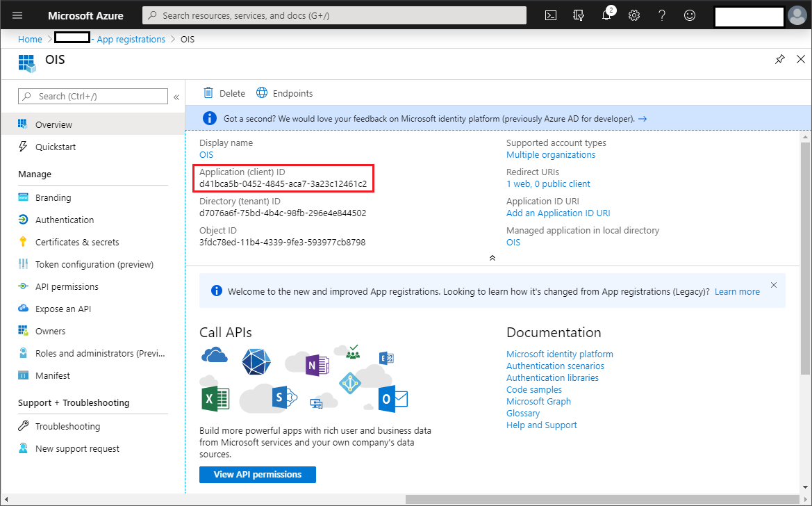Dismiss the welcome info banner
This screenshot has height=506, width=812.
pyautogui.click(x=774, y=285)
